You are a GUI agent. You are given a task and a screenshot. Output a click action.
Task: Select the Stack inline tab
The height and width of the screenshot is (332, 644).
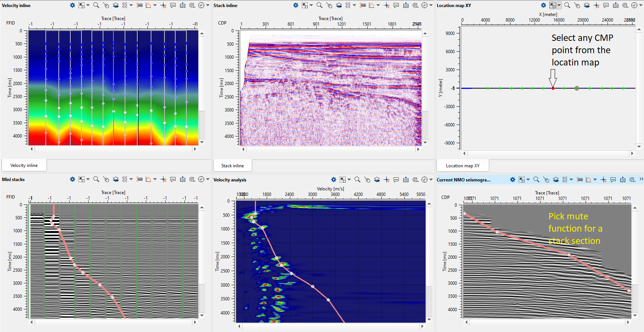pos(233,166)
